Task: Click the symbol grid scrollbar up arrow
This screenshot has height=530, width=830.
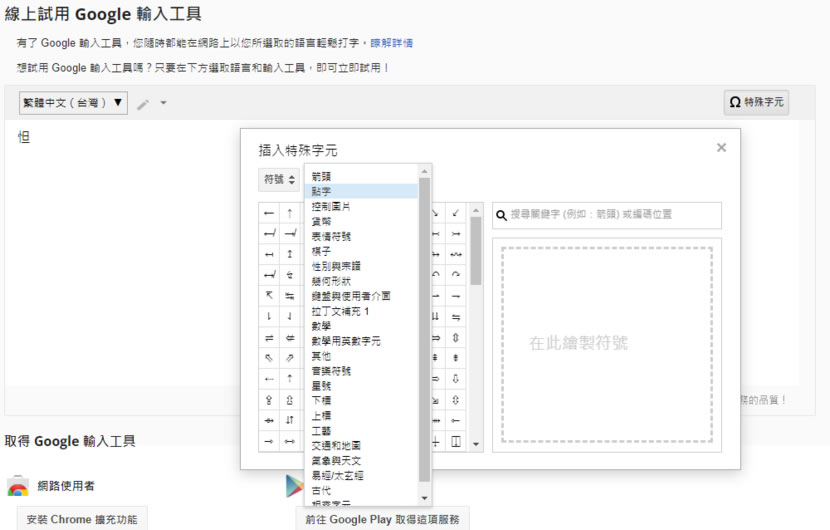Action: click(x=476, y=211)
